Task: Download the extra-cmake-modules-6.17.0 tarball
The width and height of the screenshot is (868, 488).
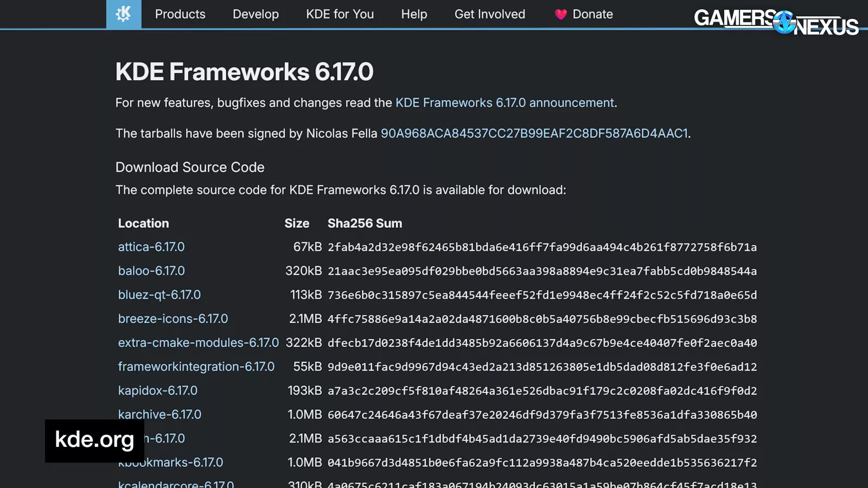Action: 198,343
